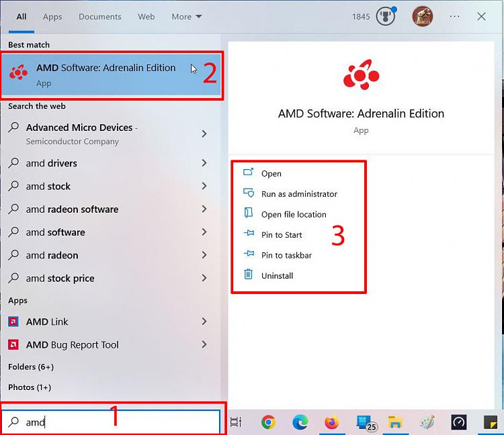Click the large AMD Adrenalin logo in preview
The height and width of the screenshot is (435, 504).
362,75
